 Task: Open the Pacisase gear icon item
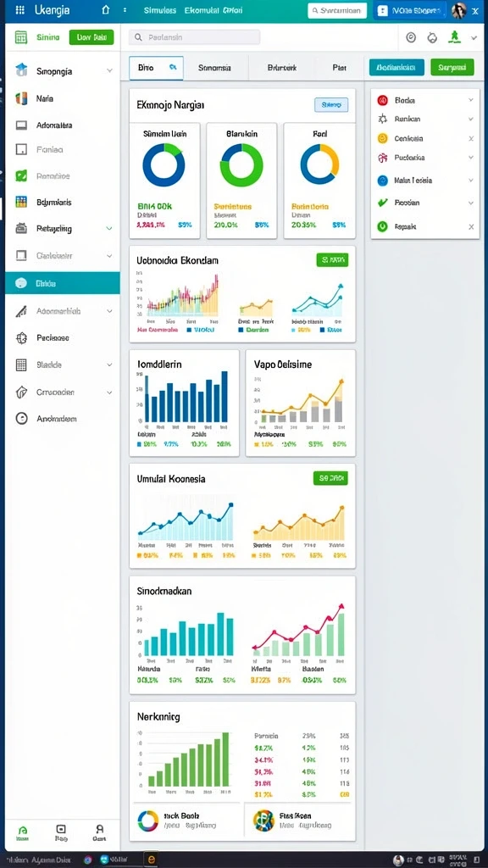(x=21, y=337)
